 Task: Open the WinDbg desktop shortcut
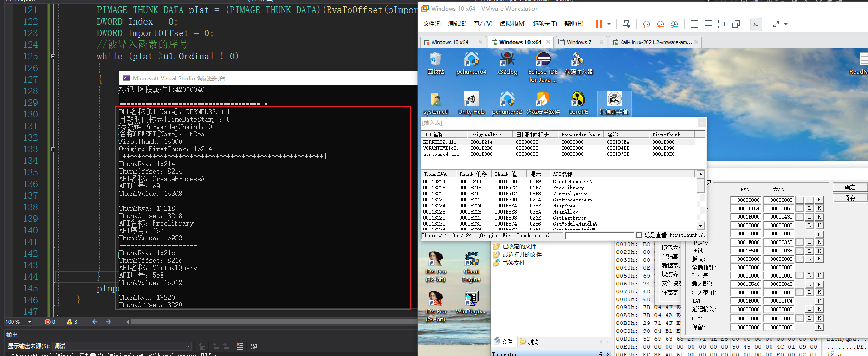point(471,303)
